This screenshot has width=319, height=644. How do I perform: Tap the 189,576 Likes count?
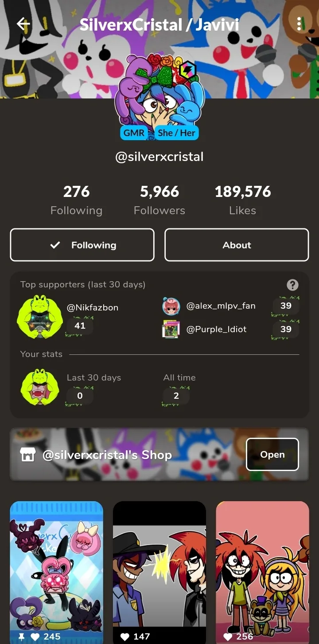point(243,200)
